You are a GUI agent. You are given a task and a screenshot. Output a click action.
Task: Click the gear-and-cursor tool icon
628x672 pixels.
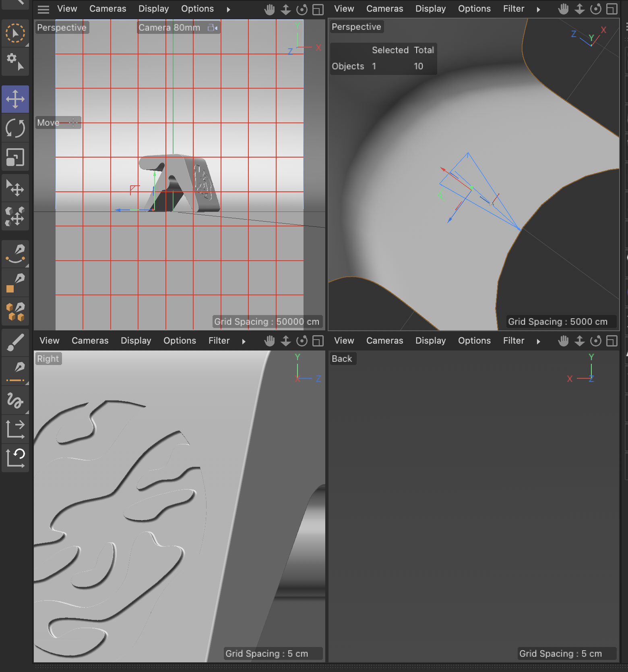tap(15, 61)
